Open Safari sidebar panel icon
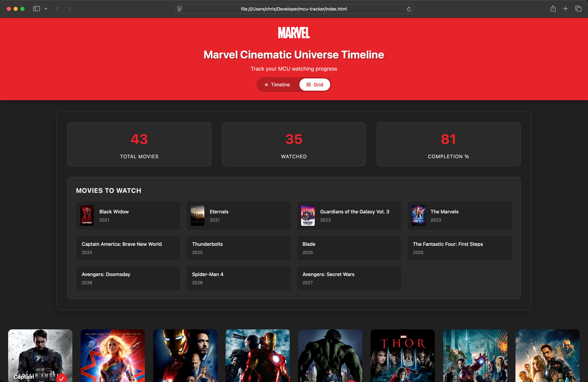The height and width of the screenshot is (382, 588). [x=36, y=9]
